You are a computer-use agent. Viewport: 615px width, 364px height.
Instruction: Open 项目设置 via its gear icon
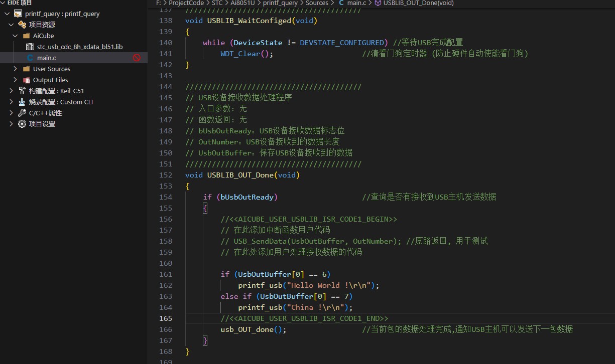[21, 124]
